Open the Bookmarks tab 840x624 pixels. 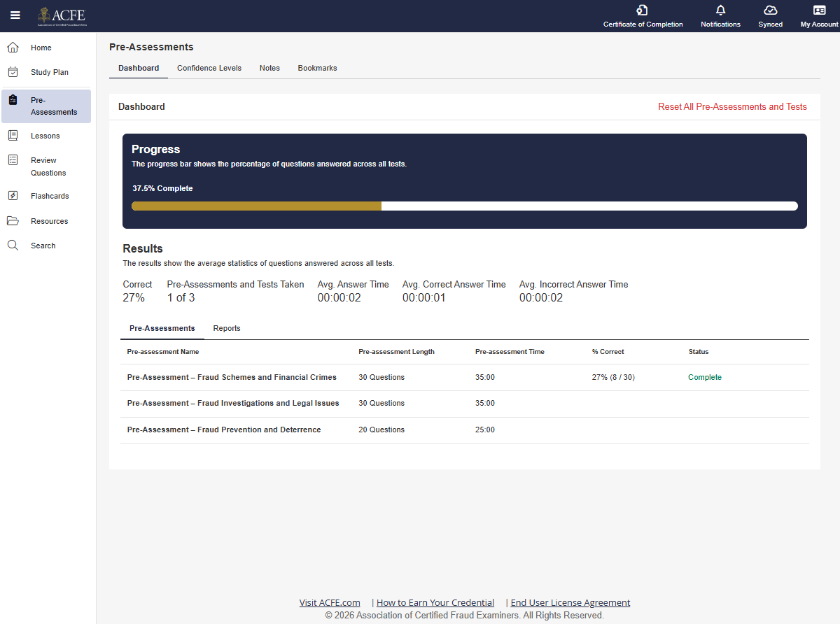coord(317,68)
